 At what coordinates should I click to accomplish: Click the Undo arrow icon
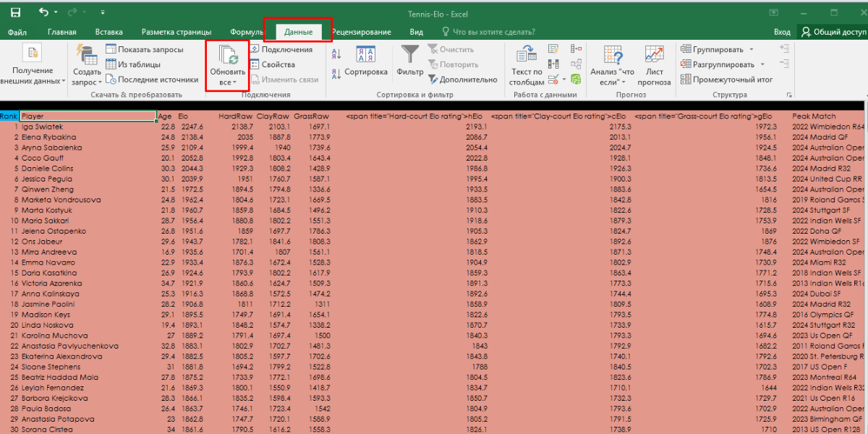click(44, 13)
